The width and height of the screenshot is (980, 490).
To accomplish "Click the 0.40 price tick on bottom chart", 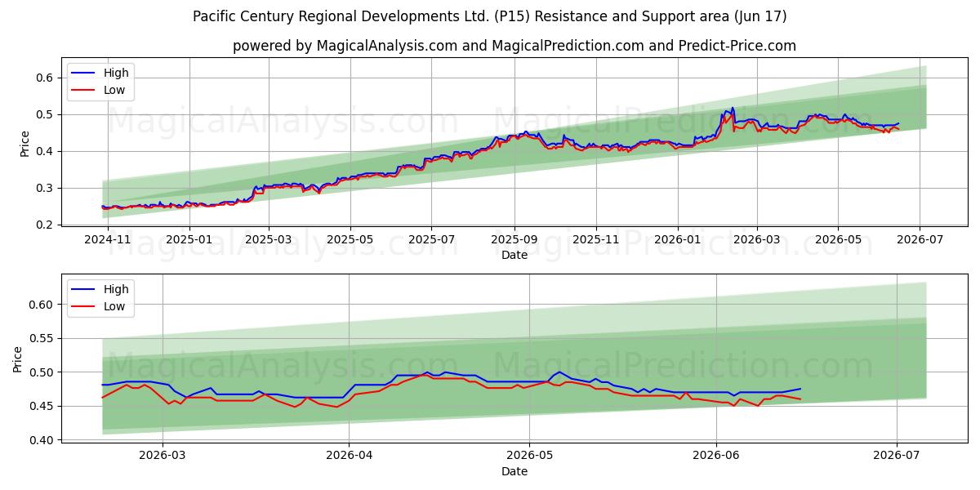I will pos(42,440).
